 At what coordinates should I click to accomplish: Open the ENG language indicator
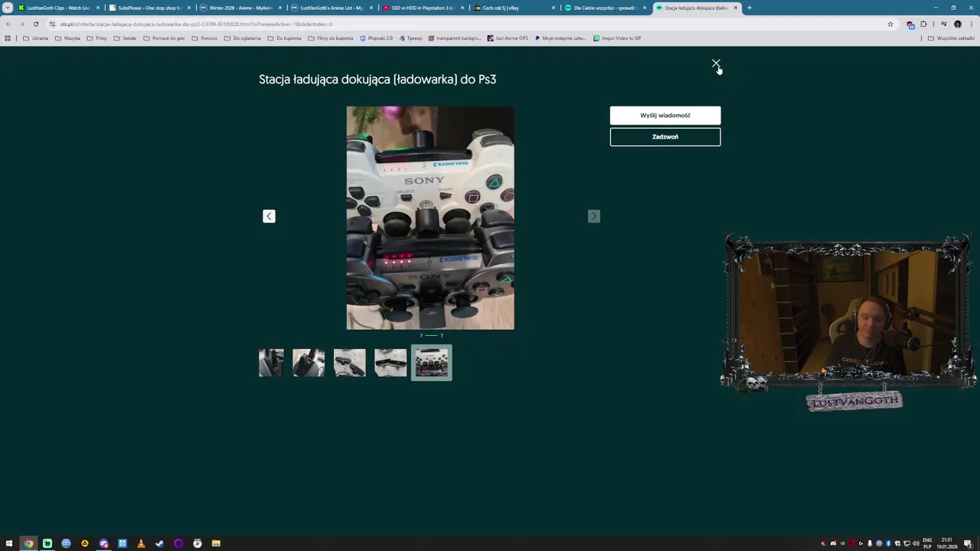(x=927, y=543)
